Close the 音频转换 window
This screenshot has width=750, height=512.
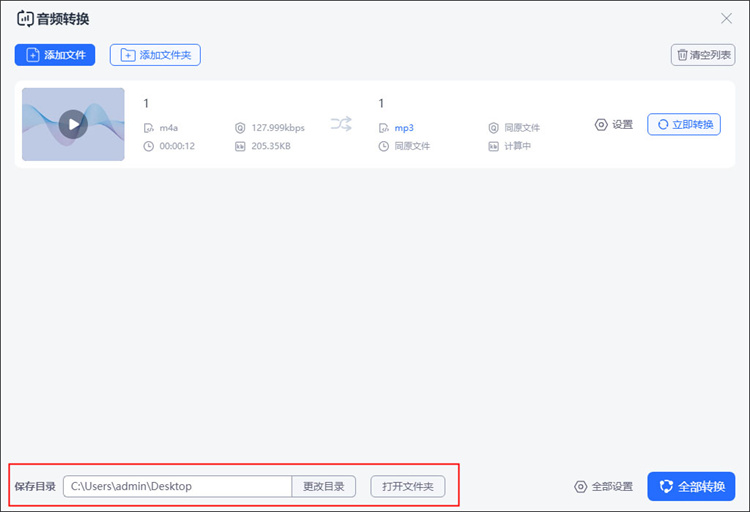tap(726, 19)
